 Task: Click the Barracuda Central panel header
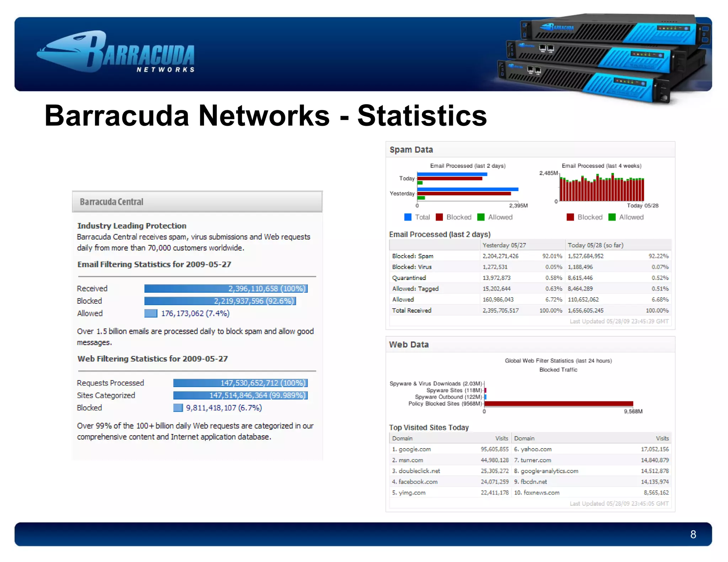tap(197, 202)
